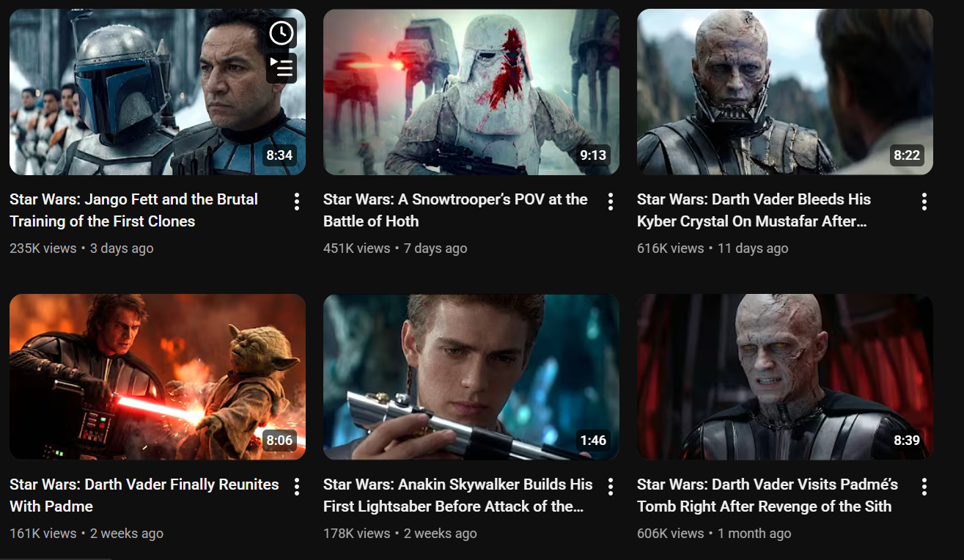Open three-dot menu for Vader Visits Padmé's Tomb video
The width and height of the screenshot is (964, 560).
(x=924, y=487)
